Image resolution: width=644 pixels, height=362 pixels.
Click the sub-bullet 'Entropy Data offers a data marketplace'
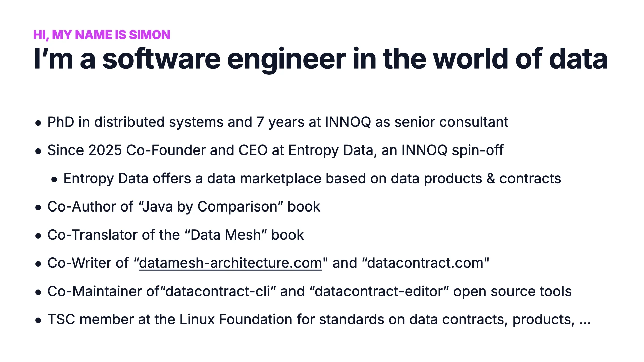point(312,179)
